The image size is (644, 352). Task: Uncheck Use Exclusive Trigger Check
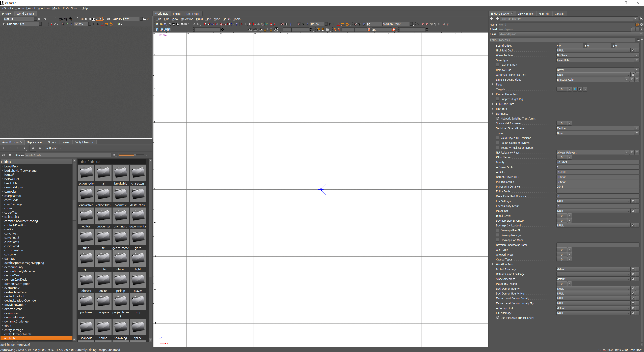tap(498, 318)
